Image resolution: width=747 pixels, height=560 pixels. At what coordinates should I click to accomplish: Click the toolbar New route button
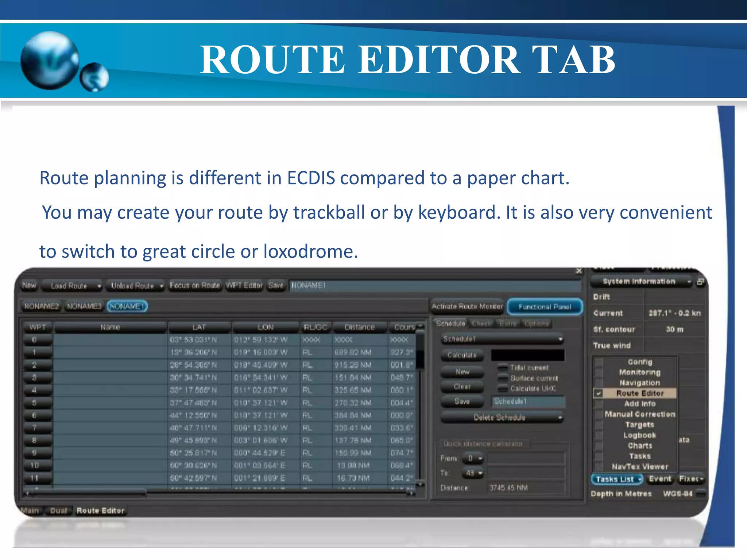(x=29, y=285)
